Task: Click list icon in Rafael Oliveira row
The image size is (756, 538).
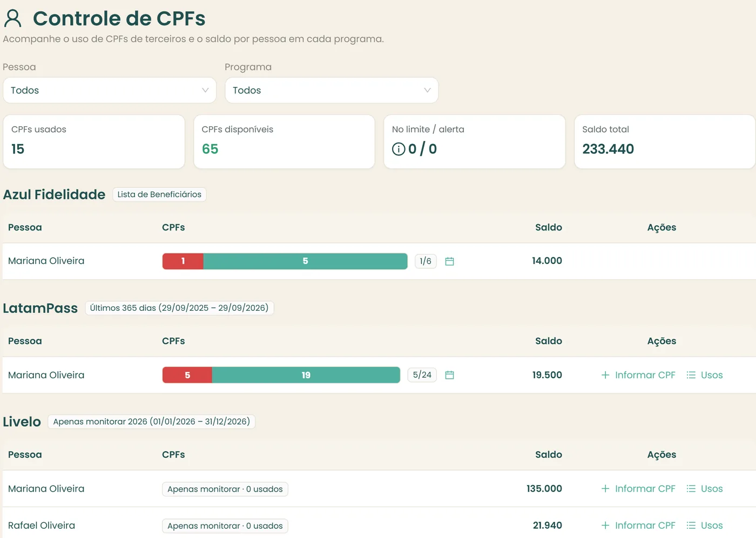Action: pyautogui.click(x=691, y=525)
